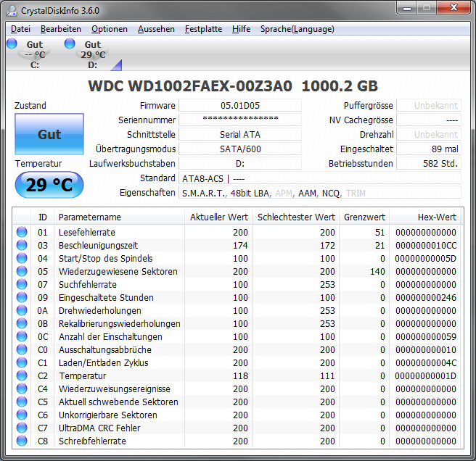Screen dimensions: 476x461
Task: Open the Sprache(Language) menu
Action: tap(297, 29)
